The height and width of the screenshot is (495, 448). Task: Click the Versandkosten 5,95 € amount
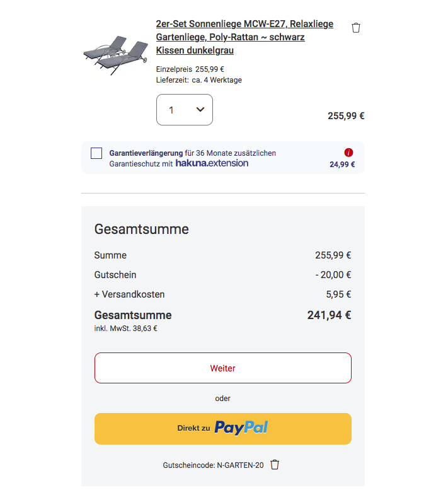coord(338,294)
